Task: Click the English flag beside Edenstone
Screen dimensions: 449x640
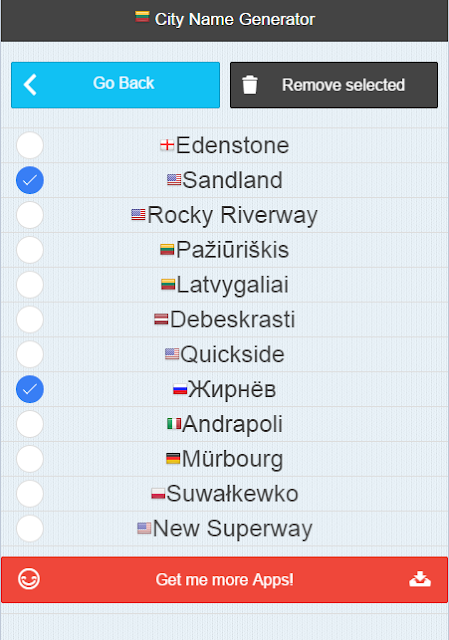Action: (167, 145)
